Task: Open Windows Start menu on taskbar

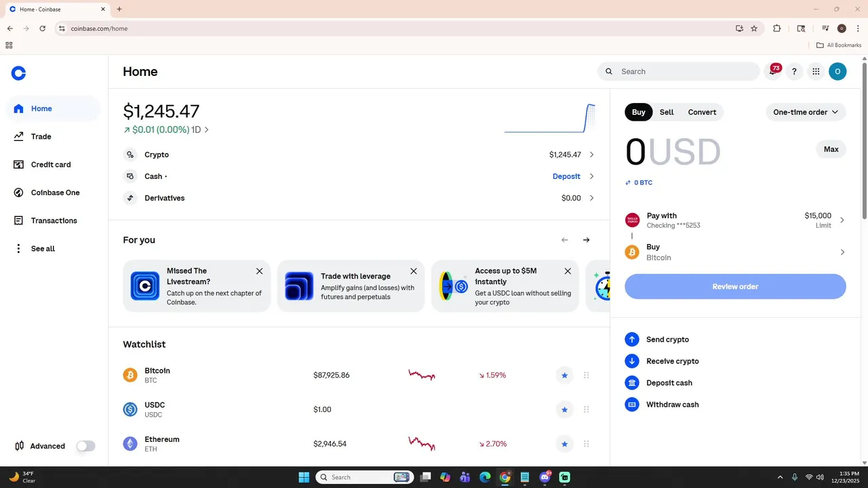Action: pyautogui.click(x=304, y=477)
